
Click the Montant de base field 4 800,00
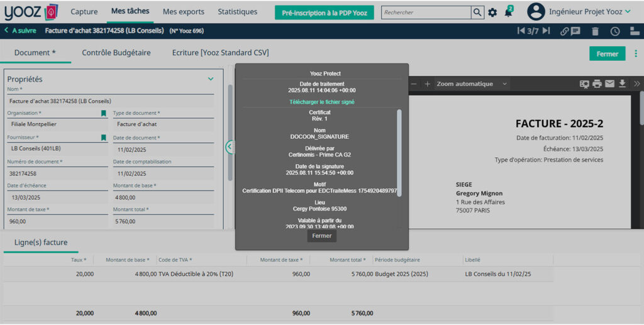point(164,197)
